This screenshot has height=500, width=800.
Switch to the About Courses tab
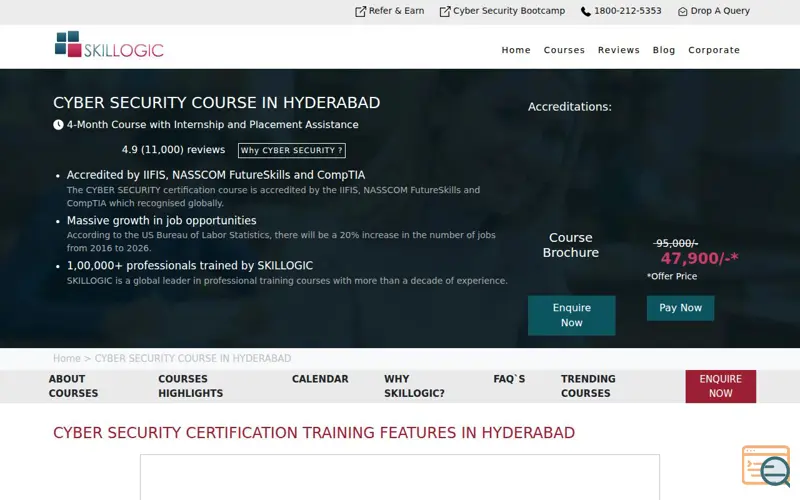click(73, 386)
